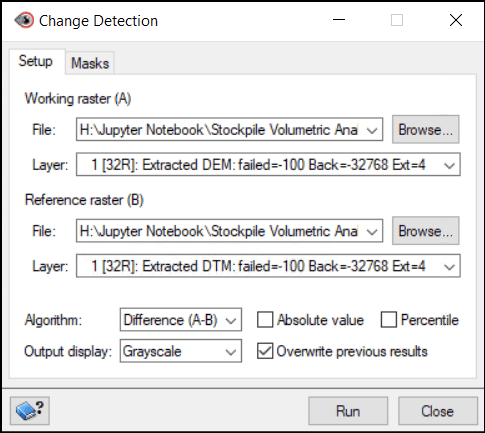This screenshot has width=485, height=433.
Task: Open the Extracted DTM Layer dropdown
Action: coord(268,266)
